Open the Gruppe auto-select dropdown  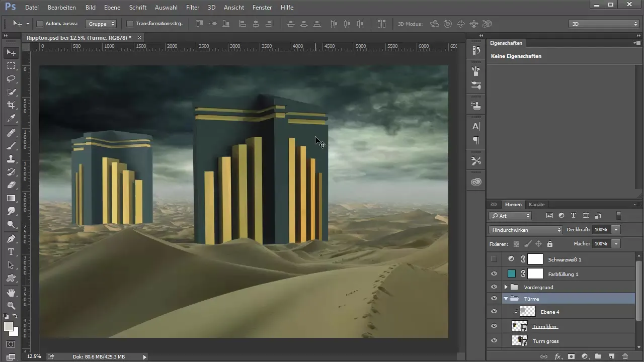[x=101, y=24]
